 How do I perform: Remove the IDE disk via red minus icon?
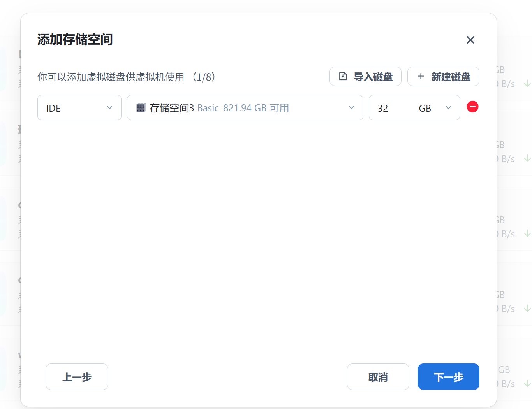472,106
